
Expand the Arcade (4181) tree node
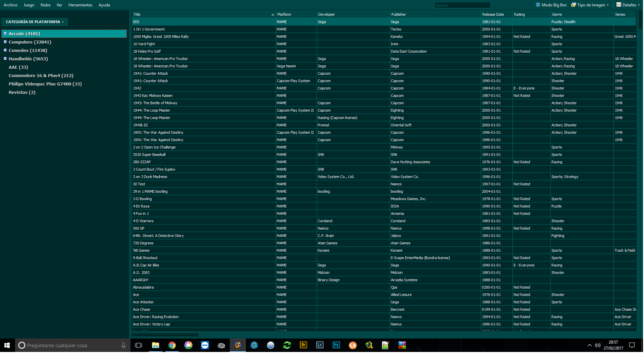click(x=5, y=34)
